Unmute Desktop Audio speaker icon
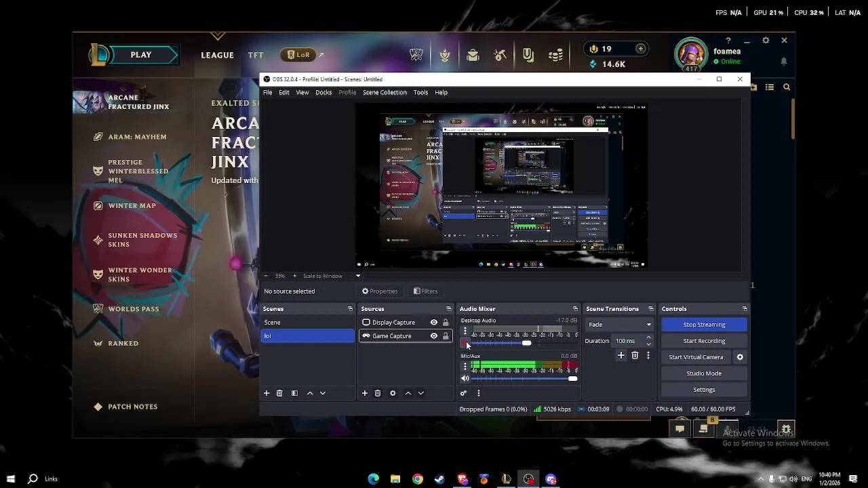Viewport: 868px width, 488px height. [465, 344]
